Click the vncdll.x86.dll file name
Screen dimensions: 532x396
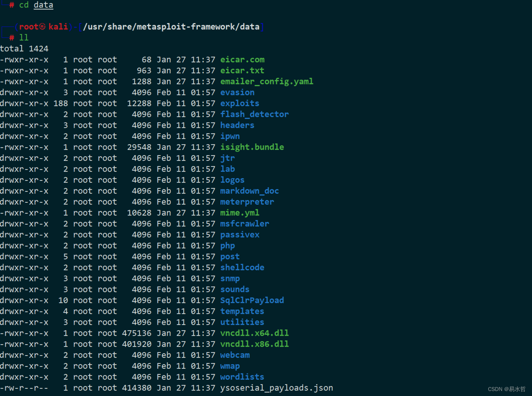(254, 344)
